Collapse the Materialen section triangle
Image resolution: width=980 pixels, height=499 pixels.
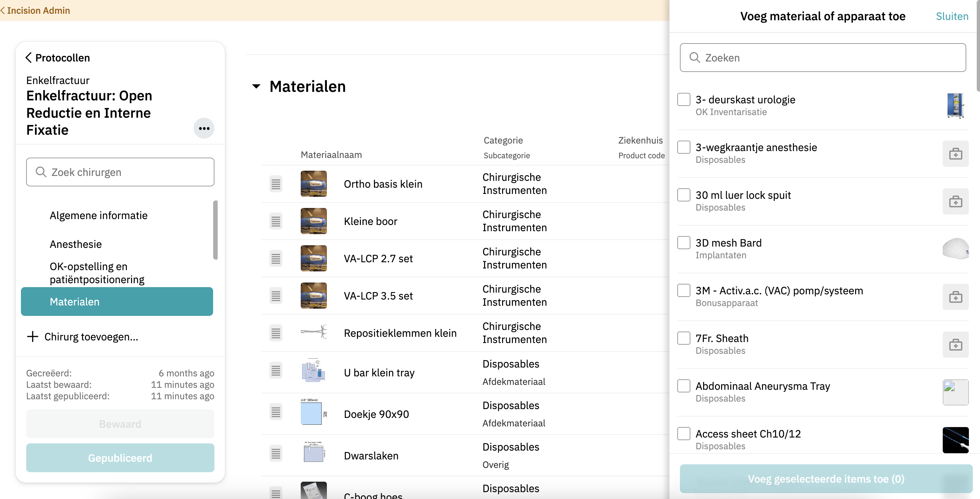(256, 86)
